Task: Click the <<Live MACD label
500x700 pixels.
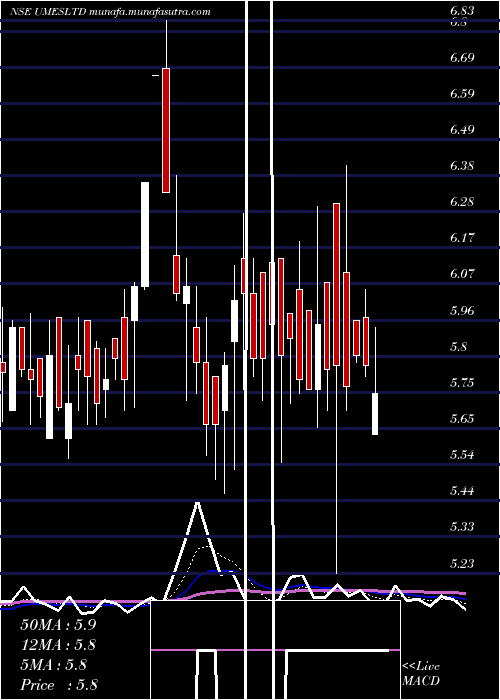Action: [421, 673]
